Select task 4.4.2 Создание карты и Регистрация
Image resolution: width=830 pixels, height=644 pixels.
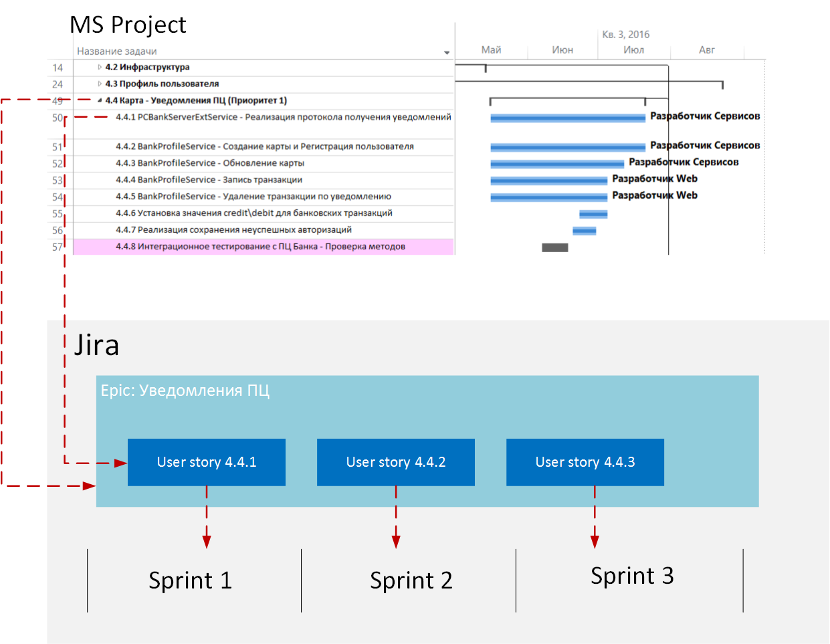point(265,146)
